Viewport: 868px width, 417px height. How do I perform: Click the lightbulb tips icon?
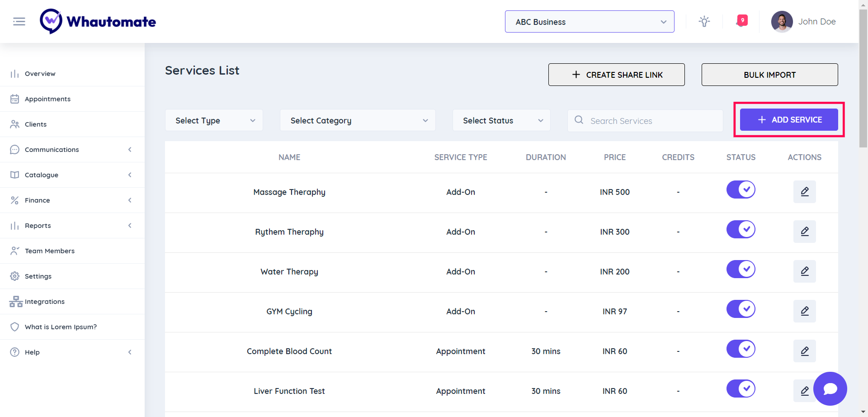[x=704, y=21]
